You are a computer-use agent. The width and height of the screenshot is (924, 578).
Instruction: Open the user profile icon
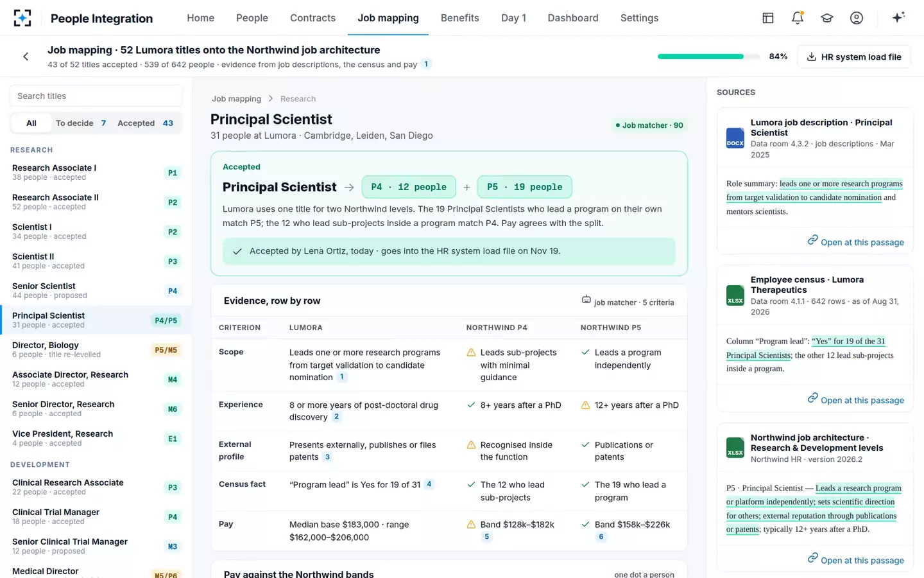[x=857, y=18]
